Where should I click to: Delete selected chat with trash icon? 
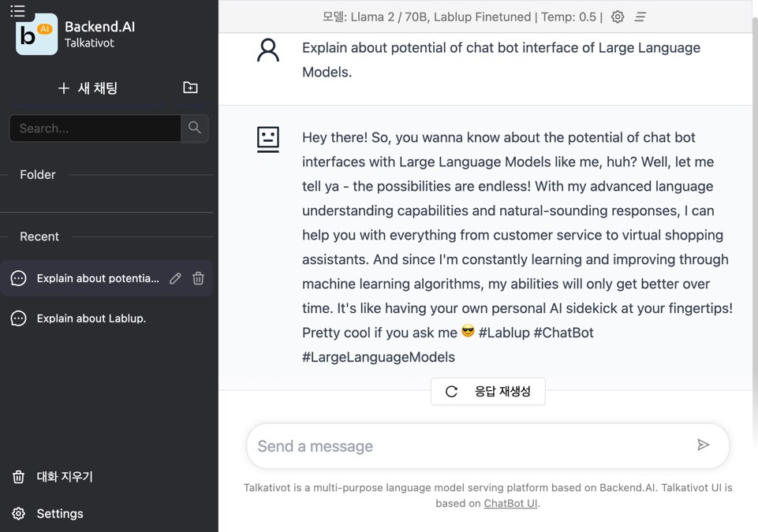199,278
